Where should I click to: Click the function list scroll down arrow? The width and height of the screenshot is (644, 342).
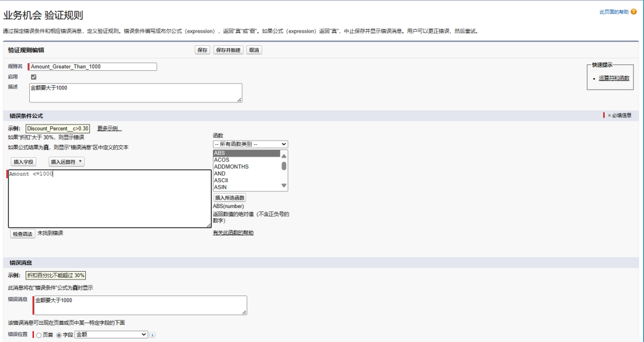284,185
